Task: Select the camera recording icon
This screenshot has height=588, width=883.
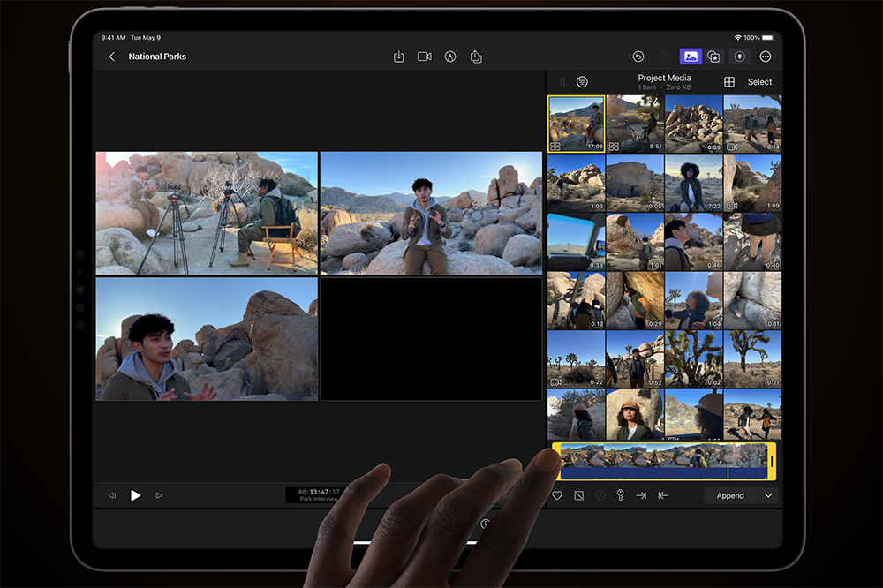Action: (424, 56)
